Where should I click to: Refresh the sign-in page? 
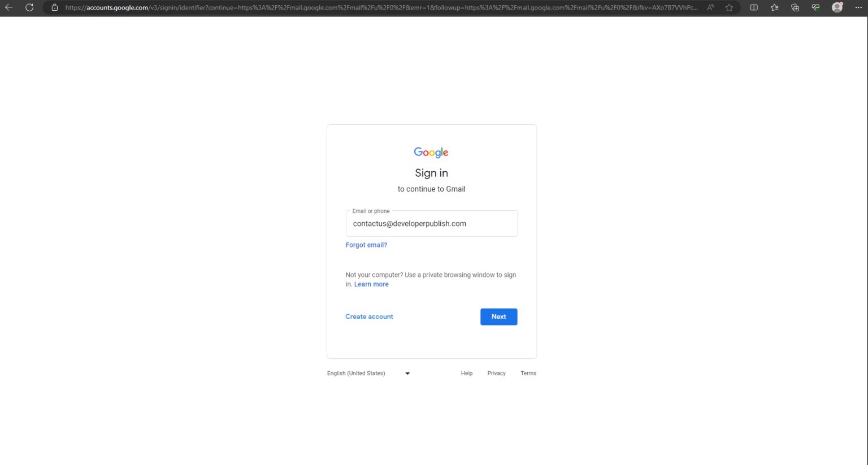coord(29,7)
